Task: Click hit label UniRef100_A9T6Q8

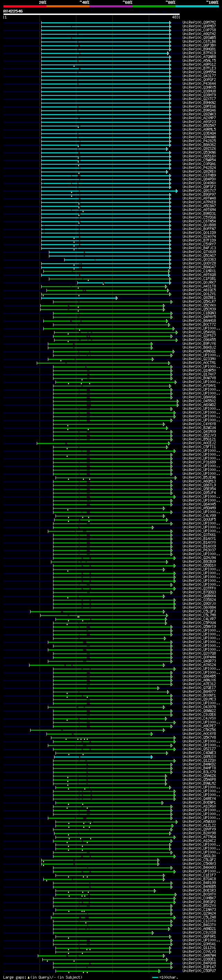Action: (199, 275)
